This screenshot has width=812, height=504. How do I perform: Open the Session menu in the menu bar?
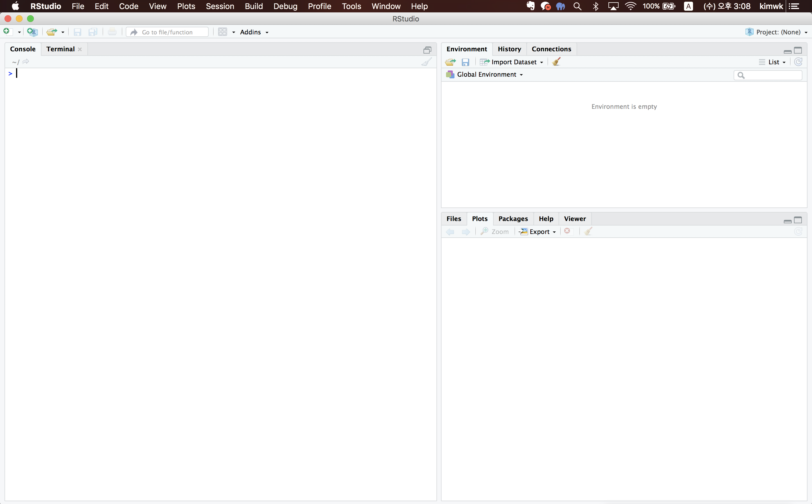[220, 6]
